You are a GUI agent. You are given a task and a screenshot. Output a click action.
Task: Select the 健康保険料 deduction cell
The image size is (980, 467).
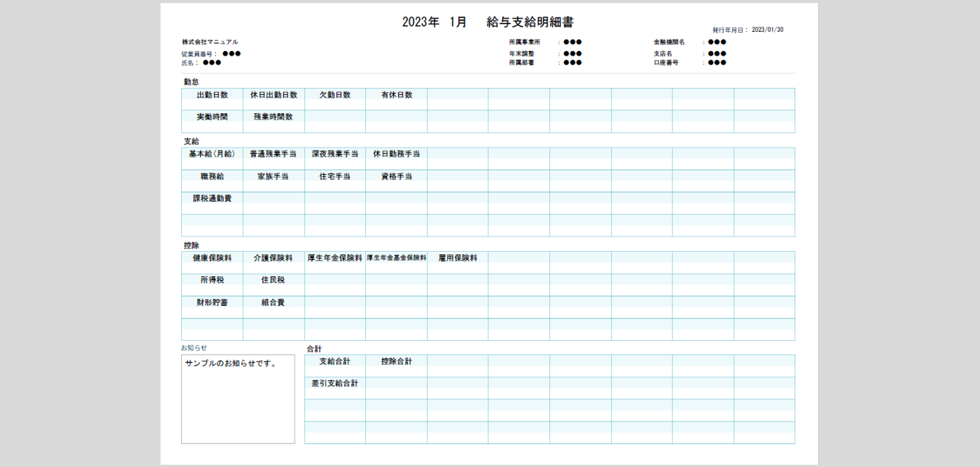coord(212,259)
